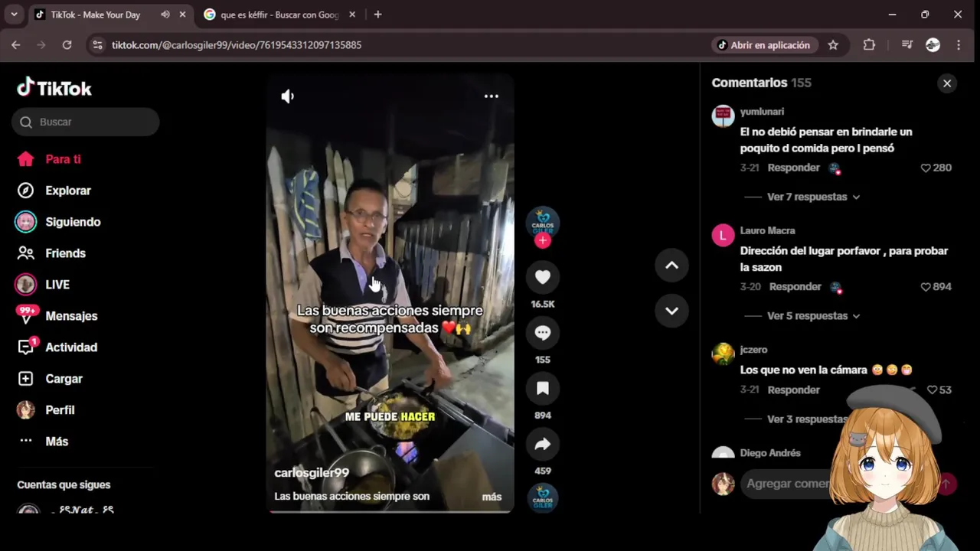Reply to yumlunari's comment
Viewport: 980px width, 551px height.
click(x=793, y=168)
